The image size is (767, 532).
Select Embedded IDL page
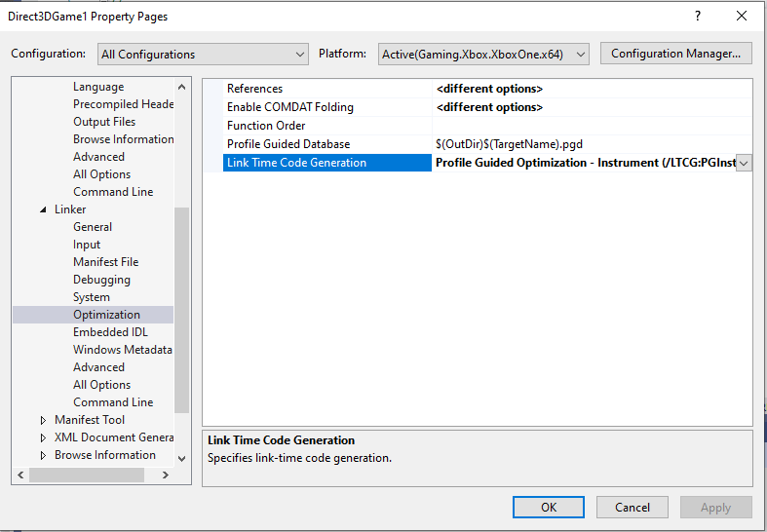click(x=110, y=332)
